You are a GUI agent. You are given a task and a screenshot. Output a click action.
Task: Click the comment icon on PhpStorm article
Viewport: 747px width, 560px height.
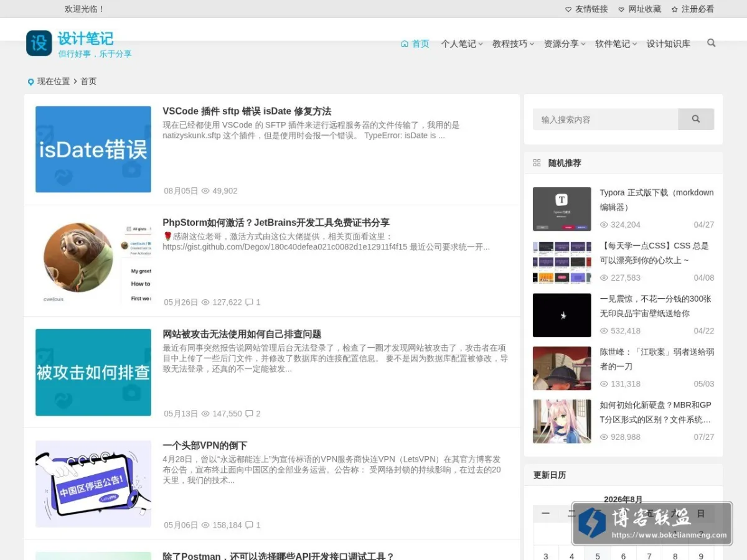point(249,302)
